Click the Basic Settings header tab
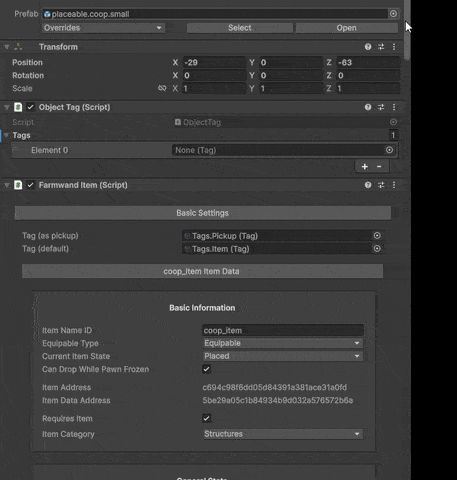 click(203, 213)
